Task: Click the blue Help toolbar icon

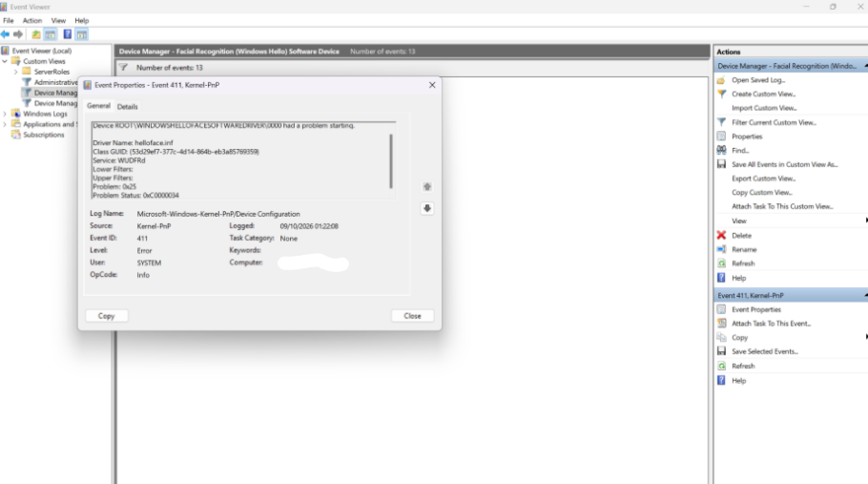Action: tap(67, 34)
